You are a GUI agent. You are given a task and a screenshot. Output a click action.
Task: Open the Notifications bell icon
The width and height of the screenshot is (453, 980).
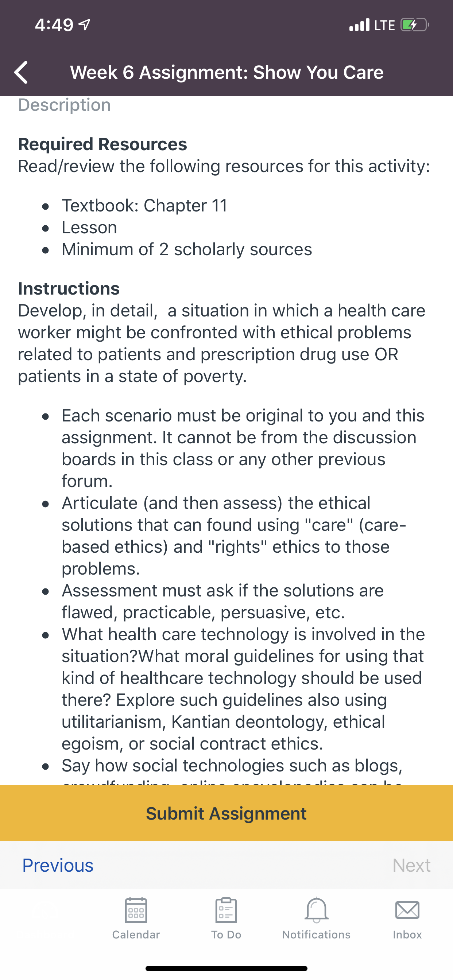pos(316,910)
